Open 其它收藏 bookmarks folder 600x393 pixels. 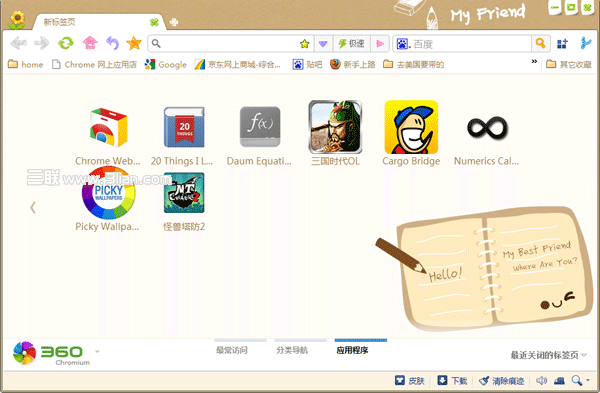(x=569, y=64)
